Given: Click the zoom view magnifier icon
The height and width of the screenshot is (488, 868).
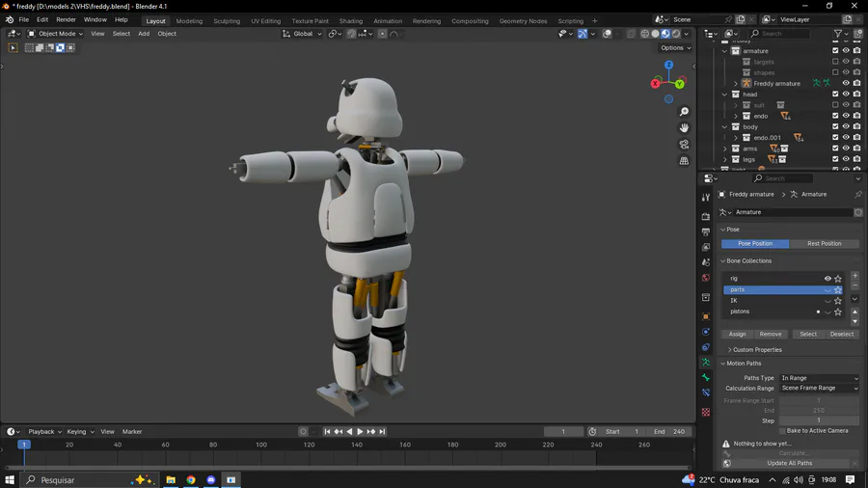Looking at the screenshot, I should click(684, 112).
